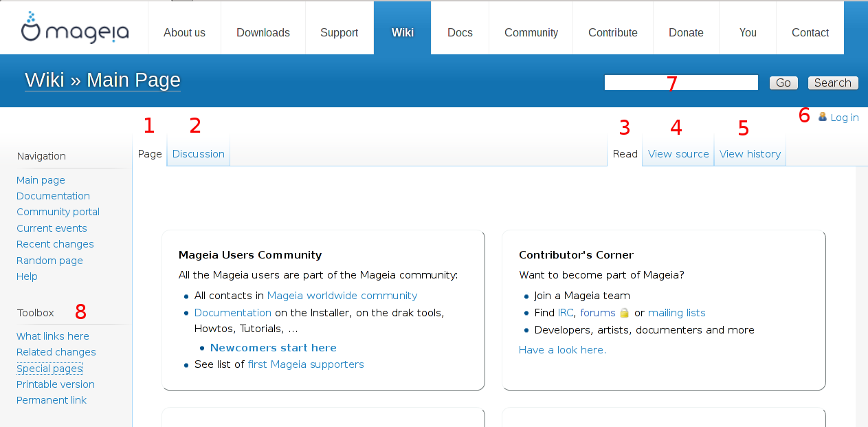Click the Log in link
Image resolution: width=868 pixels, height=427 pixels.
click(845, 118)
